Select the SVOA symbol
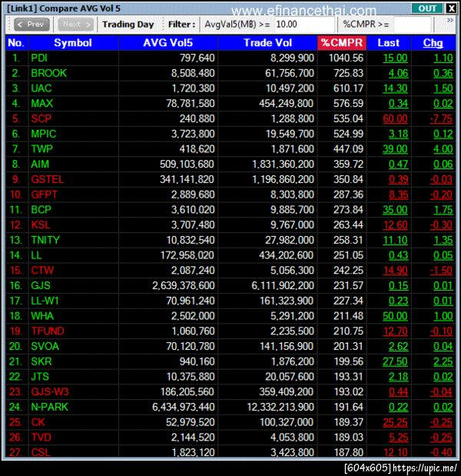461x476 pixels. 45,346
